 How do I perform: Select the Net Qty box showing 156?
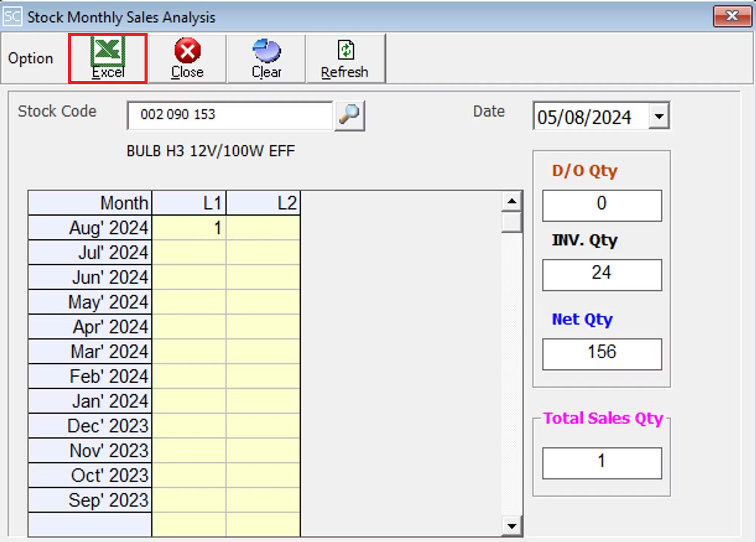(x=602, y=354)
